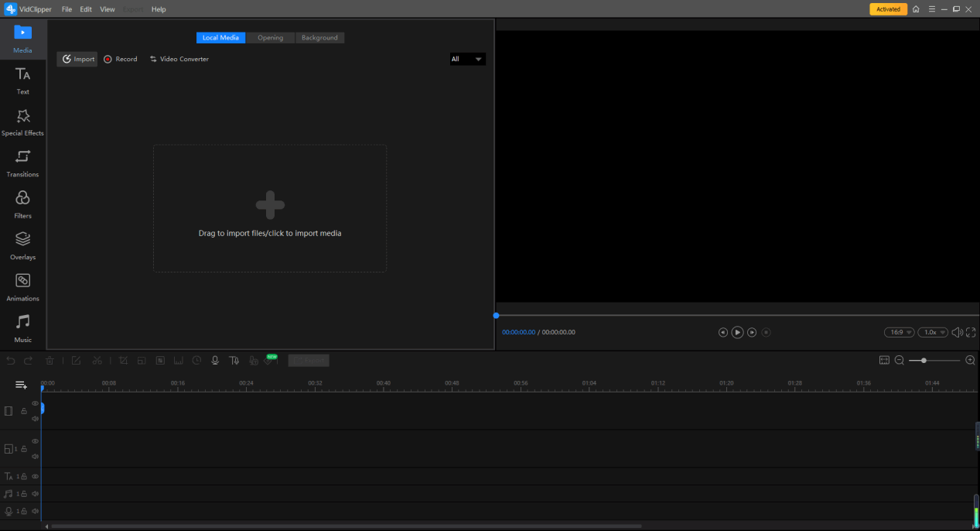Click the timeline zoom slider handle

(924, 361)
